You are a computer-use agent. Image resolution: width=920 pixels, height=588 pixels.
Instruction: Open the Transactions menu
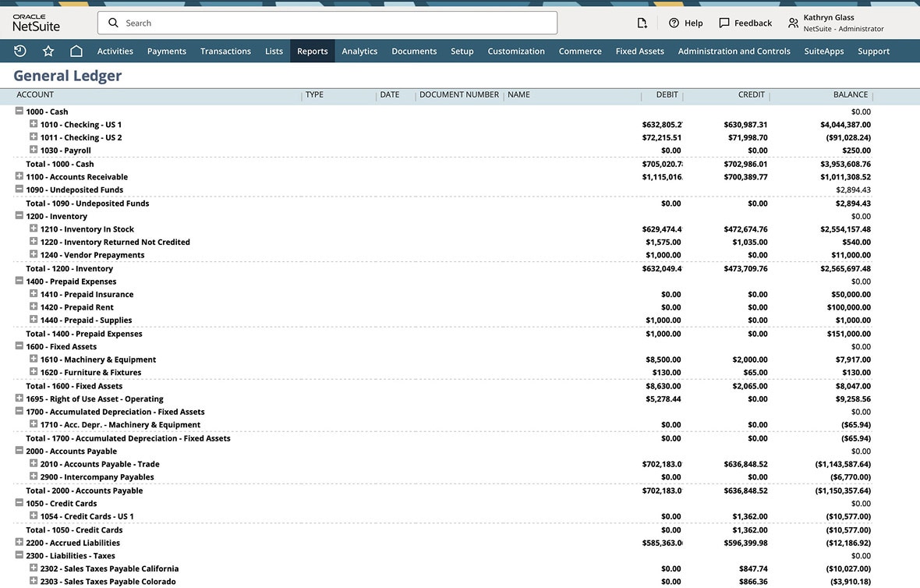[x=225, y=50]
